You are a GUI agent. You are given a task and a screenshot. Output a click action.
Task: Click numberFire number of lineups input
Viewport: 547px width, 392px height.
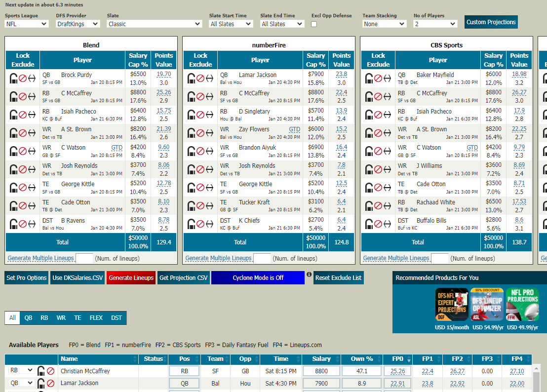(x=262, y=258)
